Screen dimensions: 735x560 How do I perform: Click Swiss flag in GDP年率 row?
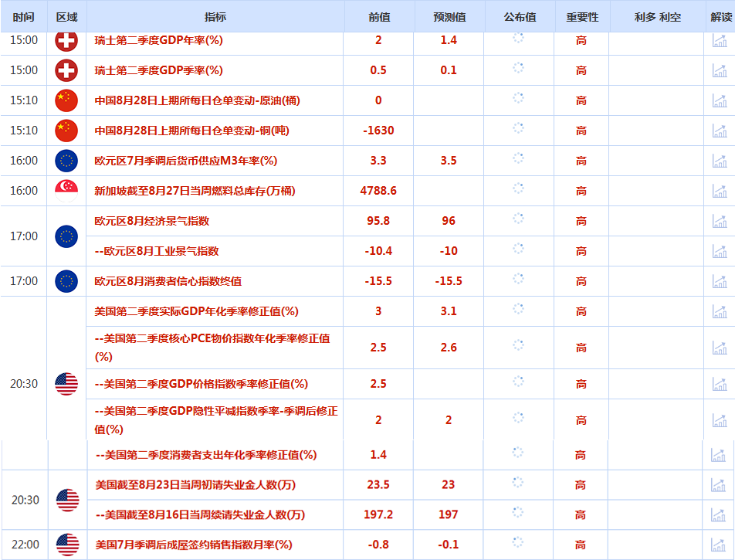point(66,40)
